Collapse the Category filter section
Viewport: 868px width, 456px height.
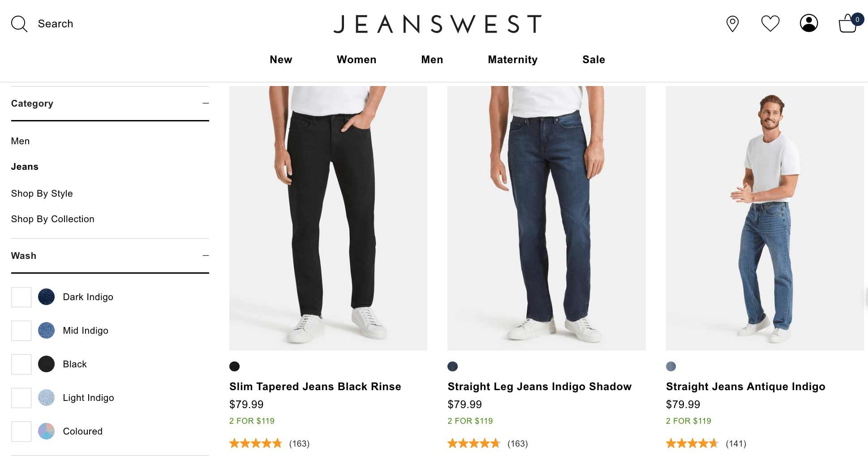(206, 103)
